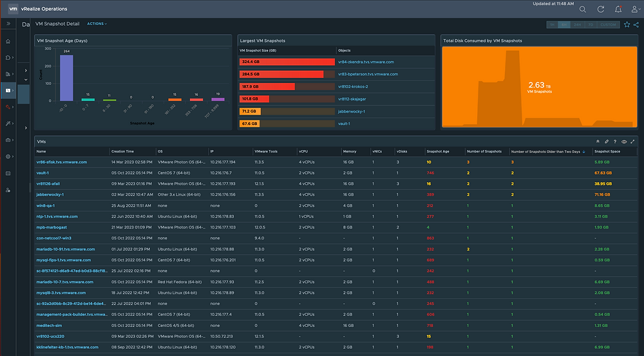The image size is (644, 356).
Task: Select the 7D time range
Action: (x=591, y=24)
